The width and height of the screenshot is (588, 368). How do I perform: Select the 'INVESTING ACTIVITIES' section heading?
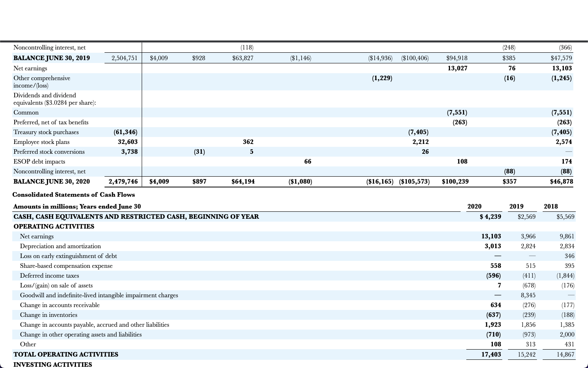[53, 364]
